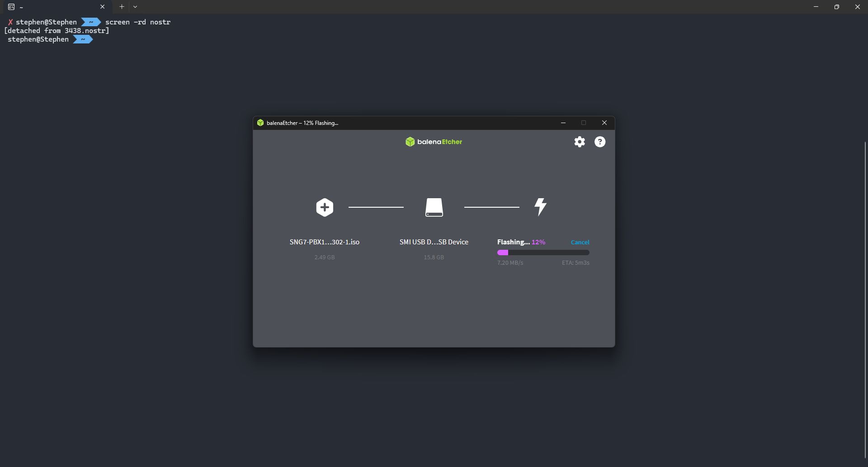
Task: Click the terminal tab icon
Action: coord(11,7)
